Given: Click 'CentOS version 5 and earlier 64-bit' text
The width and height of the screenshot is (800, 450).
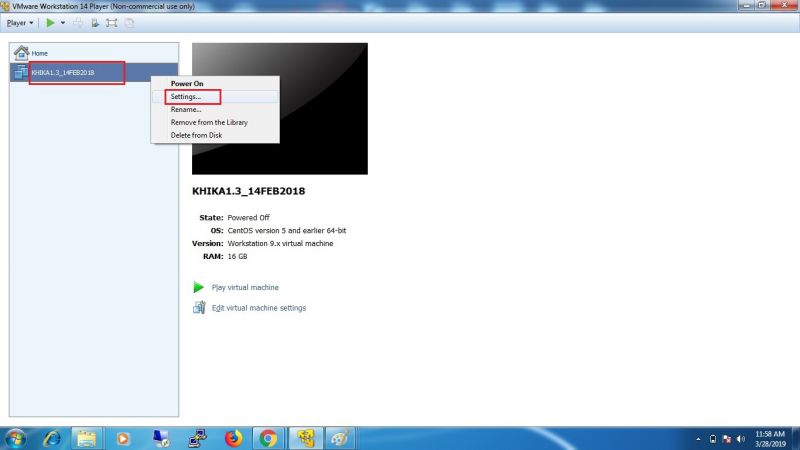Looking at the screenshot, I should [x=287, y=231].
